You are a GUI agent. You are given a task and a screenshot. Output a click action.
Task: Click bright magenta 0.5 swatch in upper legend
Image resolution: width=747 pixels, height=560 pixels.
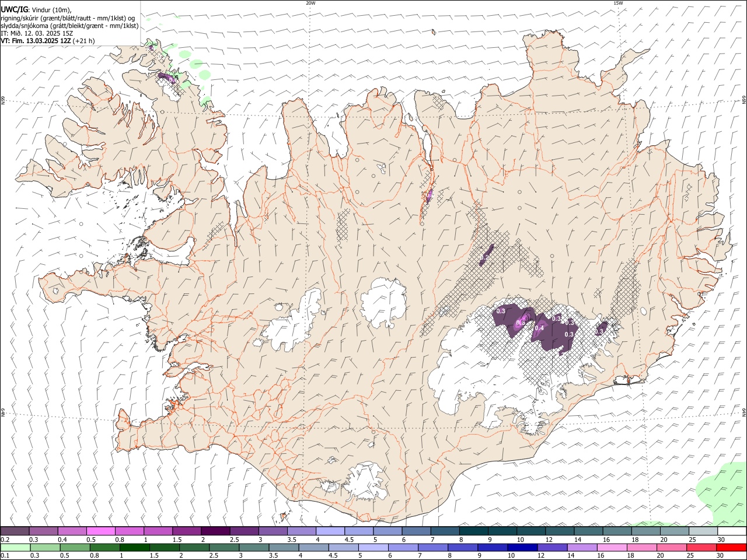pos(101,531)
